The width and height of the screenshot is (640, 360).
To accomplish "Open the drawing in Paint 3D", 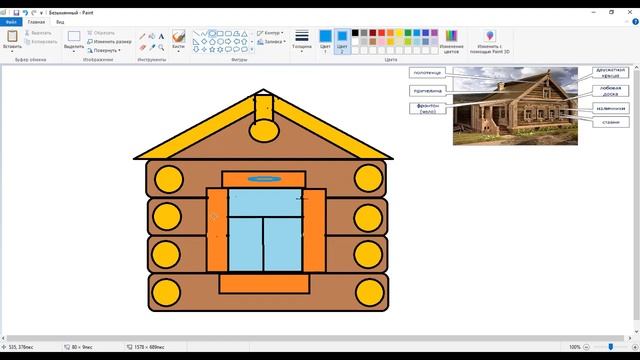I will [x=490, y=41].
